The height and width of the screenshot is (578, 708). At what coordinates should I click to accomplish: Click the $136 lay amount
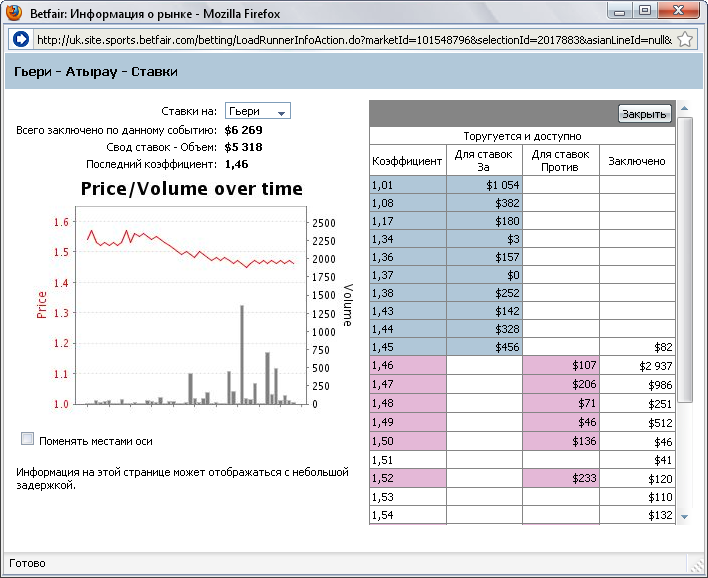pos(584,441)
